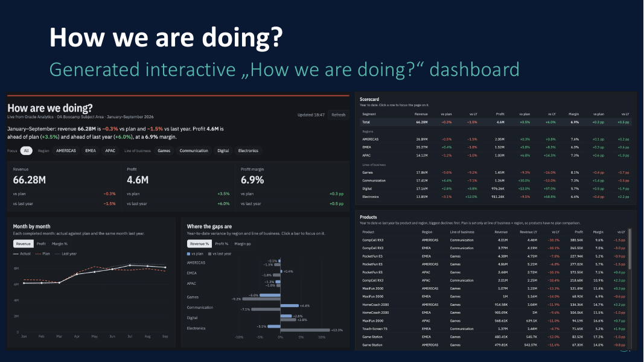This screenshot has width=644, height=362.
Task: Select Game Station AMERICAS product row
Action: coord(494,345)
